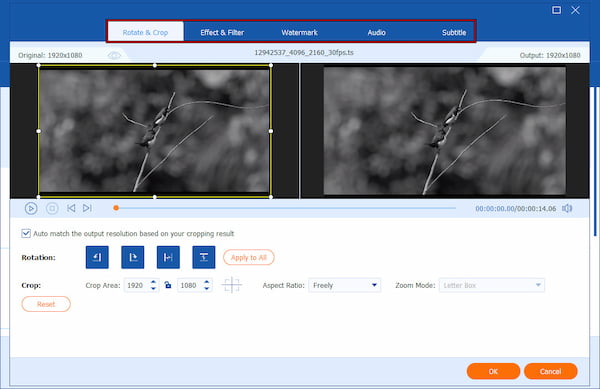The image size is (600, 389).
Task: Increase crop width with up arrow
Action: [153, 282]
